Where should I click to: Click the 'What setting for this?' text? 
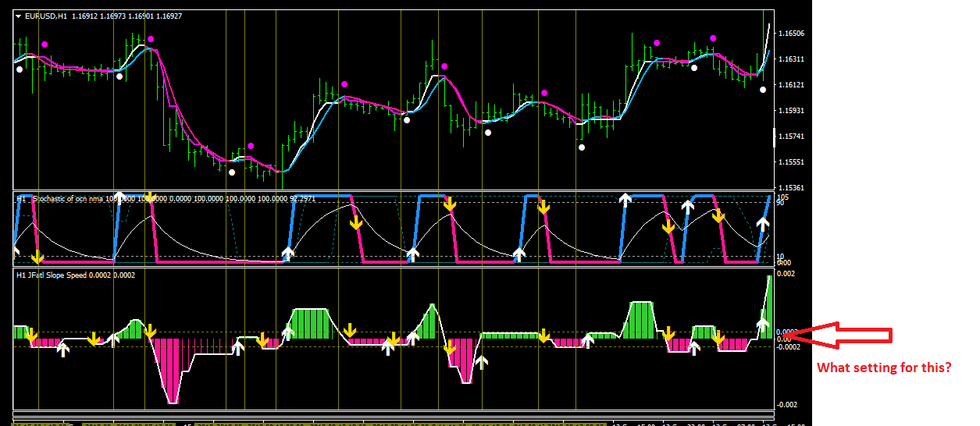click(884, 367)
